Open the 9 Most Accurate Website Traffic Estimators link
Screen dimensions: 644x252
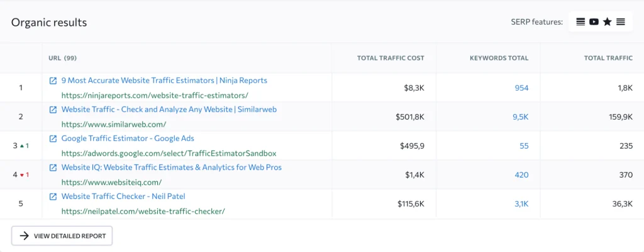coord(164,81)
